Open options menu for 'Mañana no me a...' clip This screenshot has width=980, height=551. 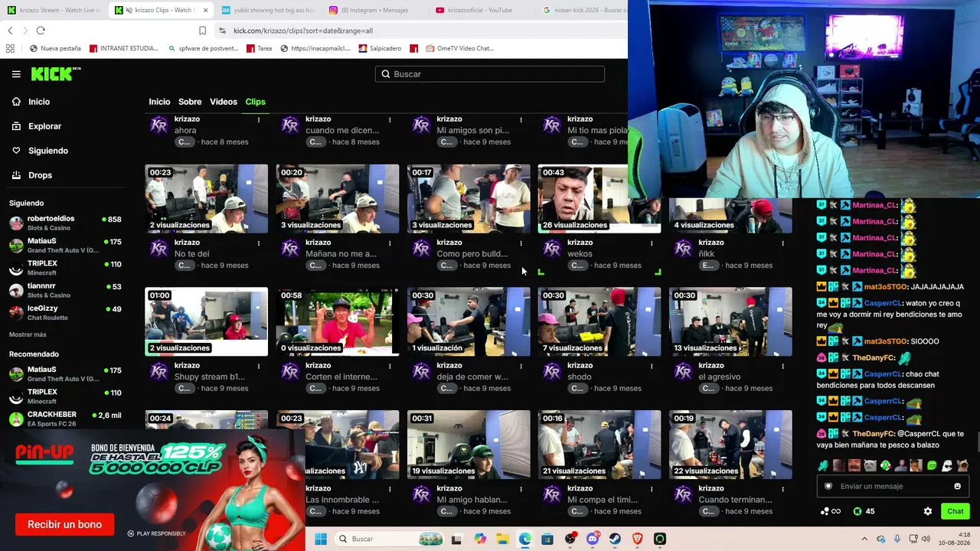pyautogui.click(x=390, y=243)
